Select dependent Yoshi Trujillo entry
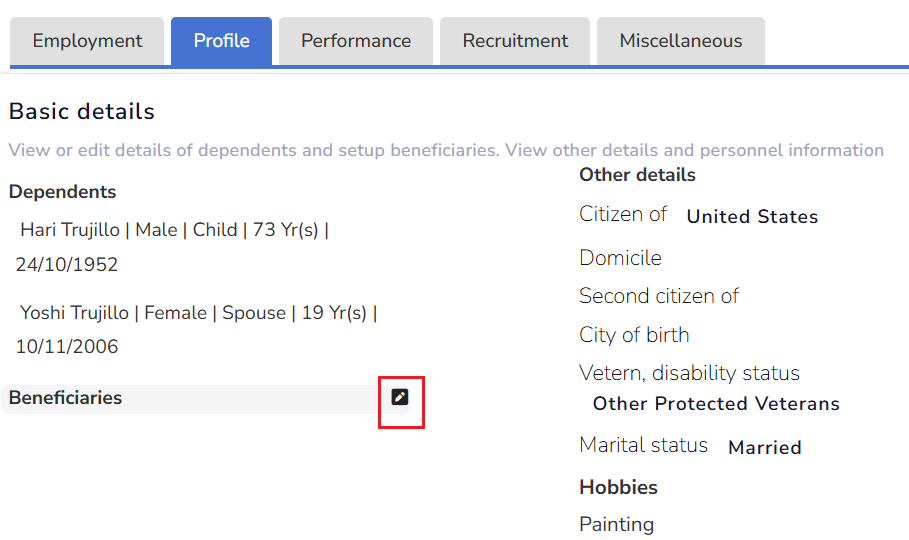 coord(198,313)
